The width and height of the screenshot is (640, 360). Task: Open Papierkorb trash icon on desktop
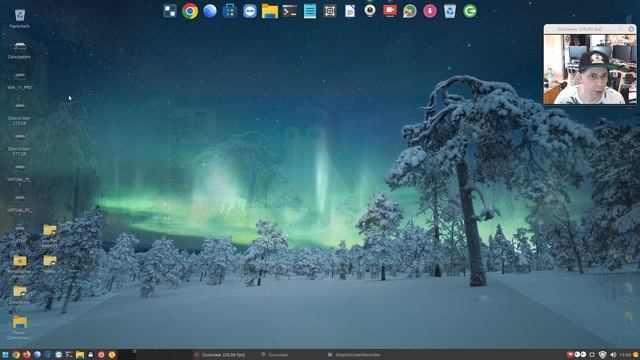click(x=20, y=18)
